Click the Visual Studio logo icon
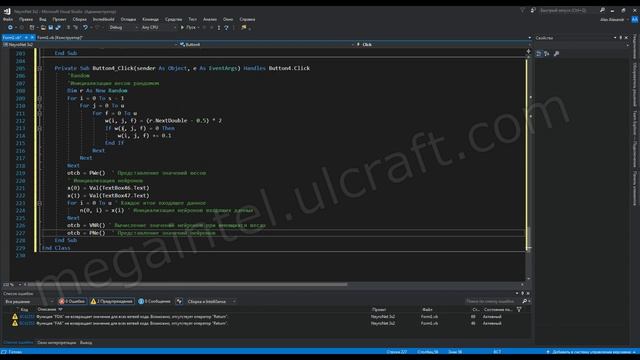 [x=7, y=11]
